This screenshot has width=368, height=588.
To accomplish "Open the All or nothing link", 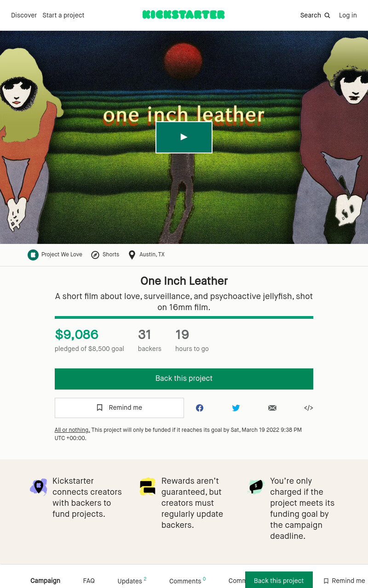I will (x=72, y=430).
